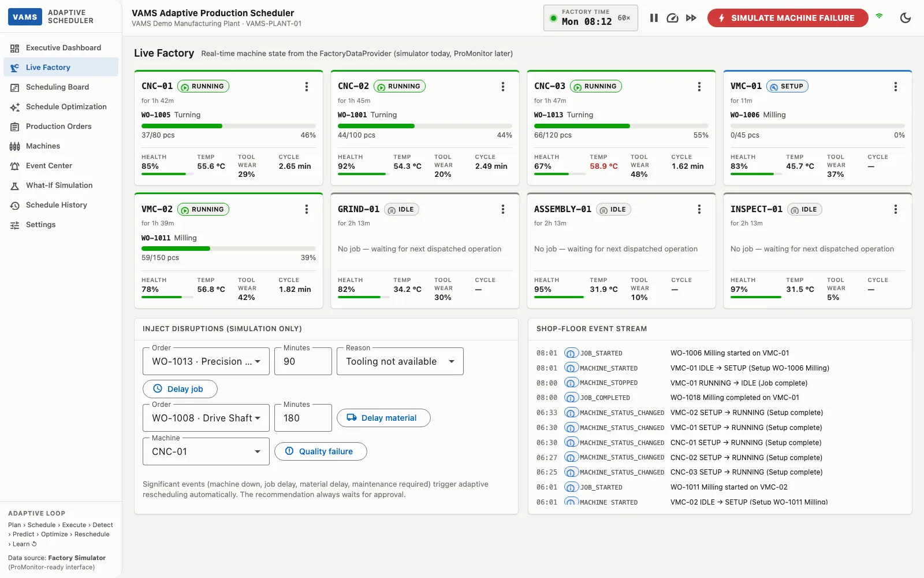Open CNC-01 card options menu
The image size is (924, 578).
coord(307,87)
